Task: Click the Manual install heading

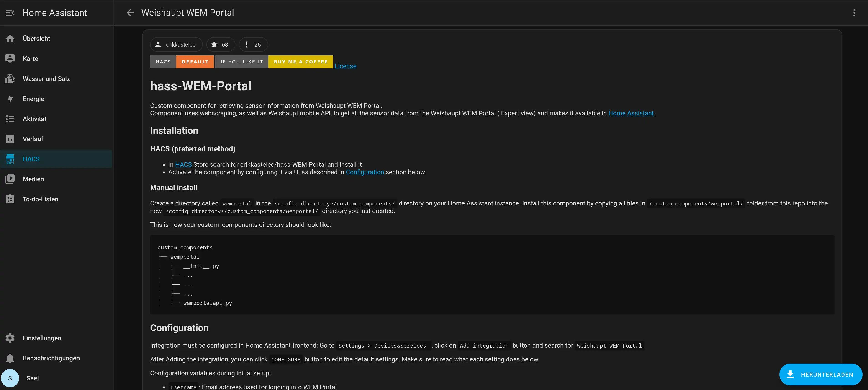Action: pos(174,187)
